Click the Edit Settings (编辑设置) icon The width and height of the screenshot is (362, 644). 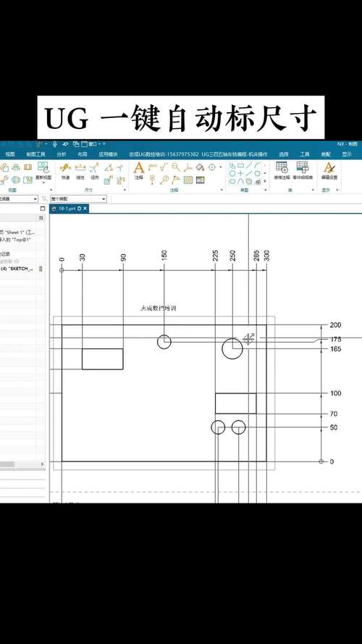pyautogui.click(x=329, y=167)
